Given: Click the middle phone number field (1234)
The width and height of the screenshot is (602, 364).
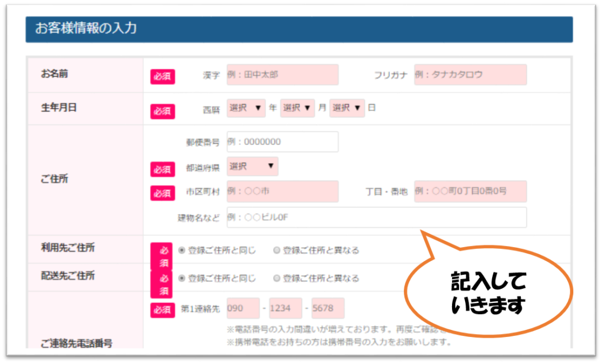Looking at the screenshot, I should 285,308.
